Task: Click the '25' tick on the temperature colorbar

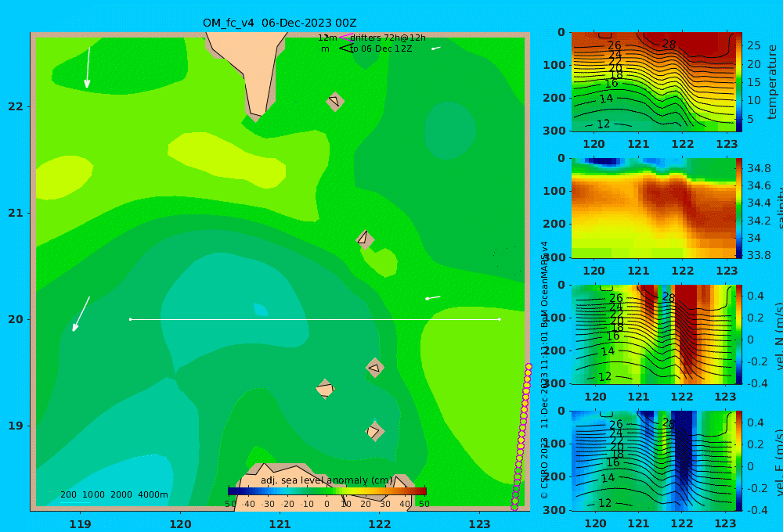Action: [x=753, y=46]
